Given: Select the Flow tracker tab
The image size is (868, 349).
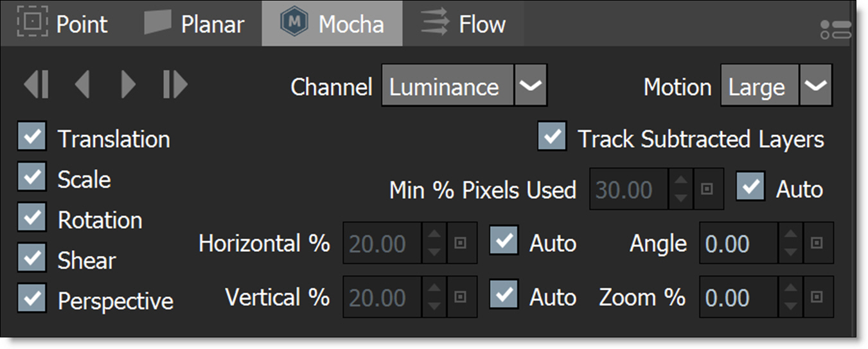Looking at the screenshot, I should [x=463, y=24].
